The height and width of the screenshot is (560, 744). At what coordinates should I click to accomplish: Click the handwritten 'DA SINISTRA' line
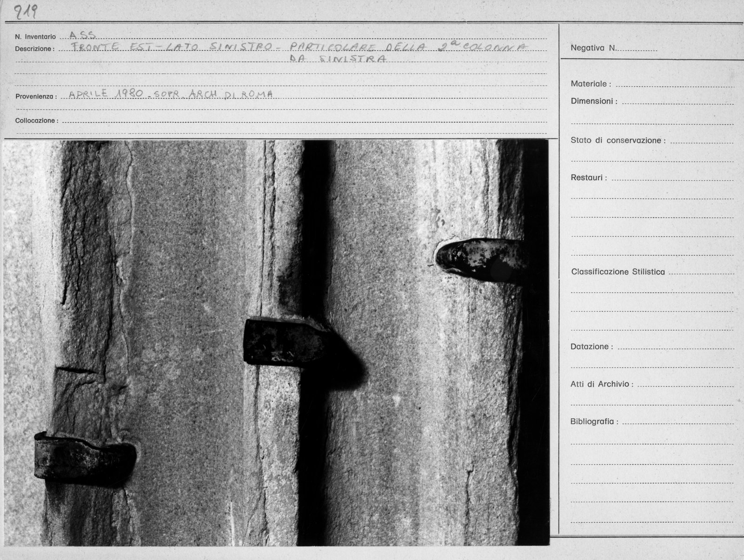(338, 59)
